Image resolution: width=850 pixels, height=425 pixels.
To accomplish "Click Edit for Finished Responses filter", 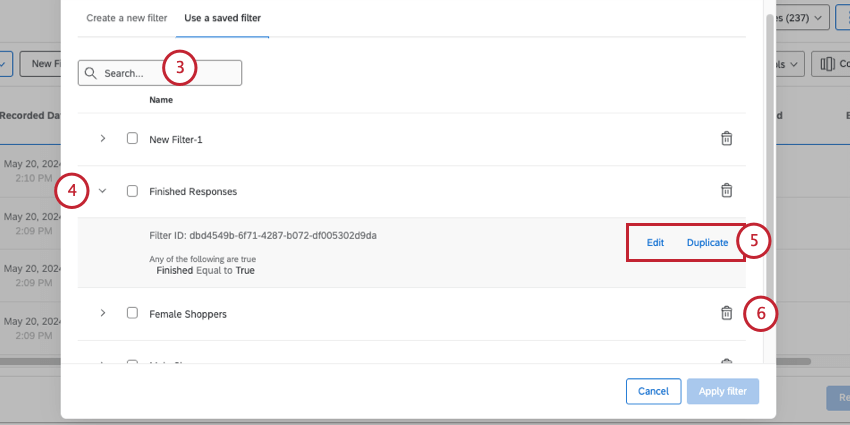I will [x=655, y=243].
